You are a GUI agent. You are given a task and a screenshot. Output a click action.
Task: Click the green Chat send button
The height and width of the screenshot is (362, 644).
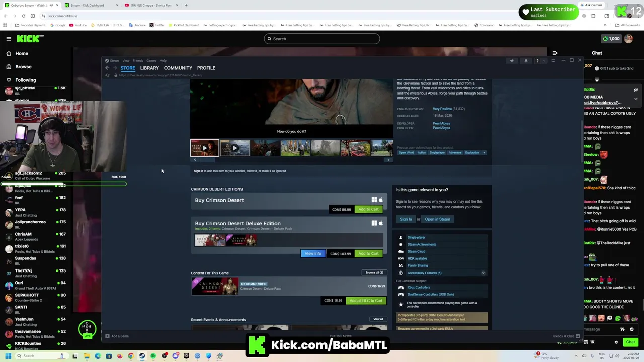pos(630,342)
